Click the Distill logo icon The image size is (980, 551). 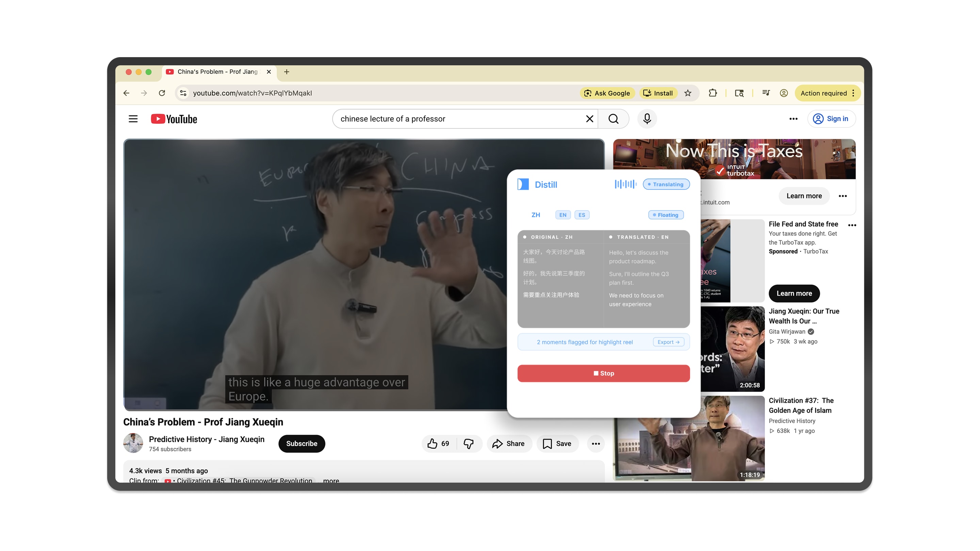click(523, 184)
